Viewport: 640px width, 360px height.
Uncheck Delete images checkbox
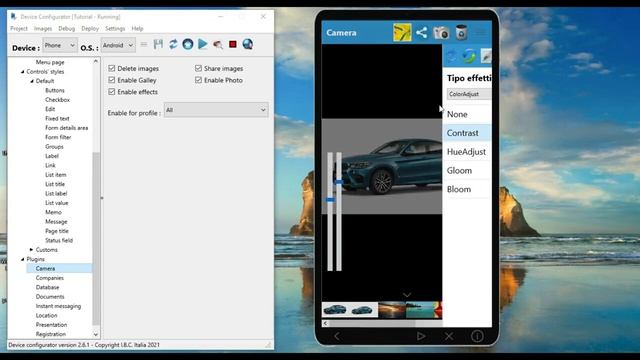pyautogui.click(x=111, y=68)
